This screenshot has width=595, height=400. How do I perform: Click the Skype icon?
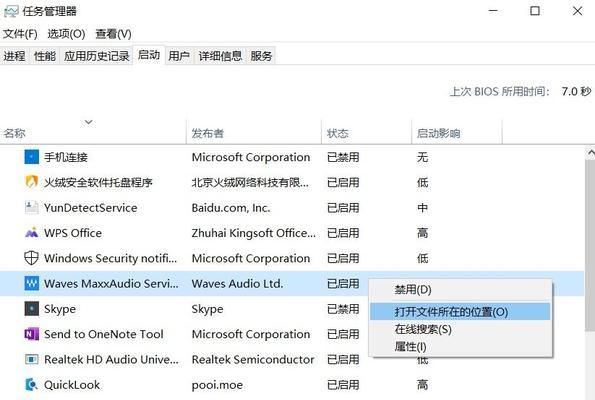click(31, 309)
